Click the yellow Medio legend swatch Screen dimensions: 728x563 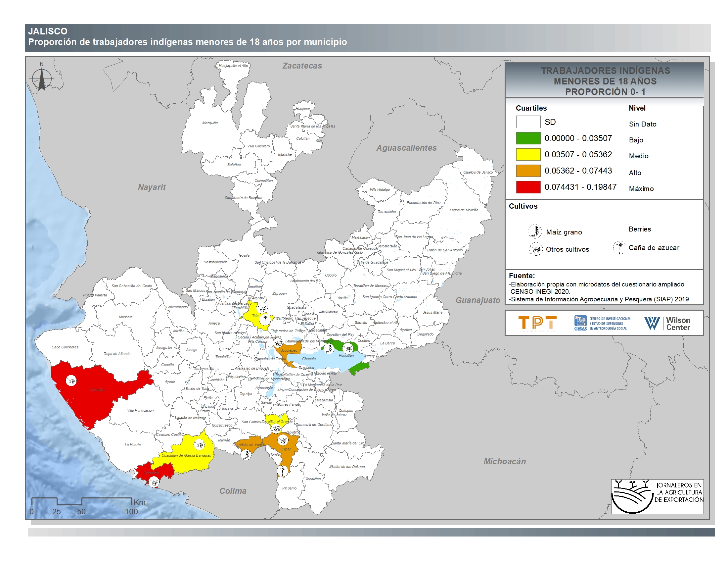pyautogui.click(x=528, y=154)
